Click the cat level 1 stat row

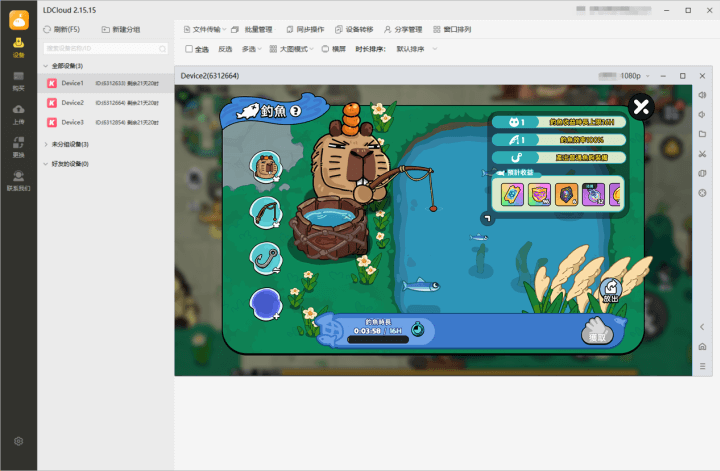(559, 122)
